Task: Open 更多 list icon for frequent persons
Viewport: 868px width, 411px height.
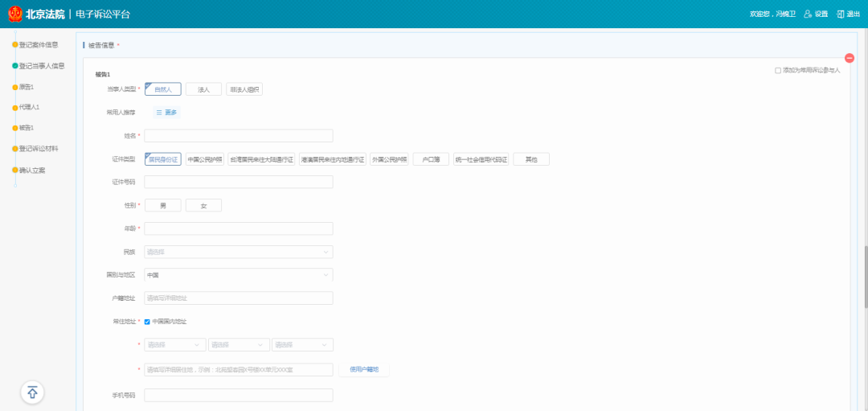Action: pyautogui.click(x=159, y=113)
